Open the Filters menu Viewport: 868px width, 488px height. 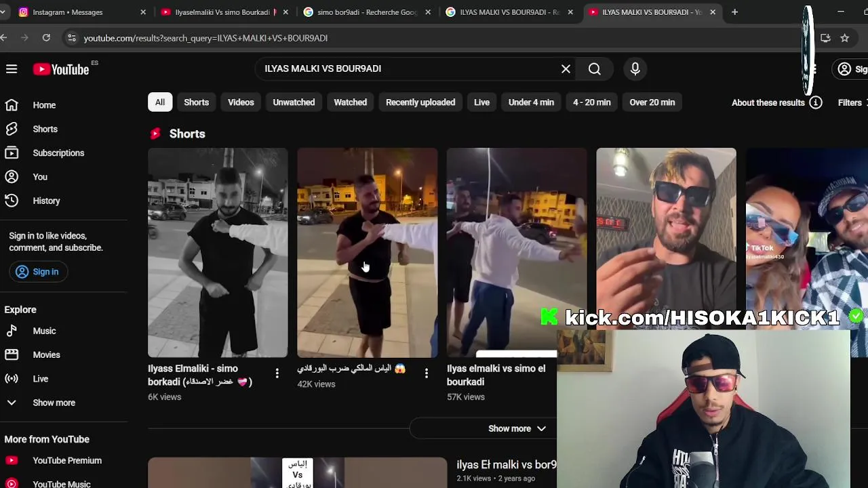pyautogui.click(x=852, y=102)
